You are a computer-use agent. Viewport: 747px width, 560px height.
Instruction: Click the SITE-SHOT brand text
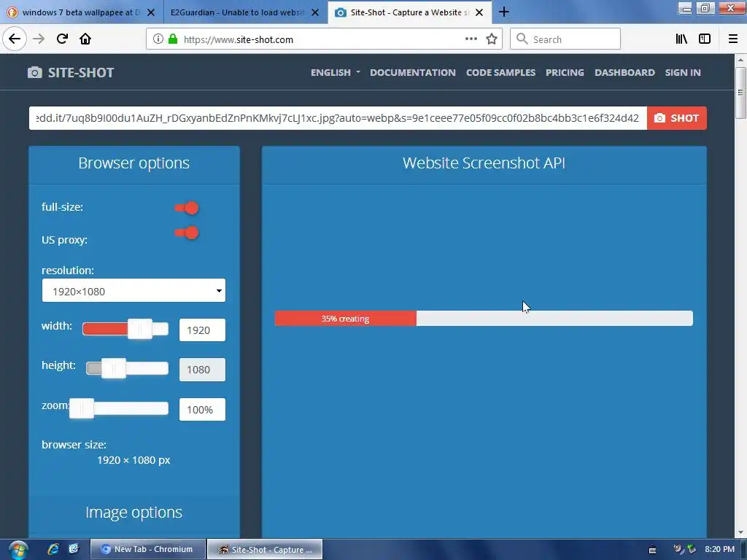pos(81,72)
